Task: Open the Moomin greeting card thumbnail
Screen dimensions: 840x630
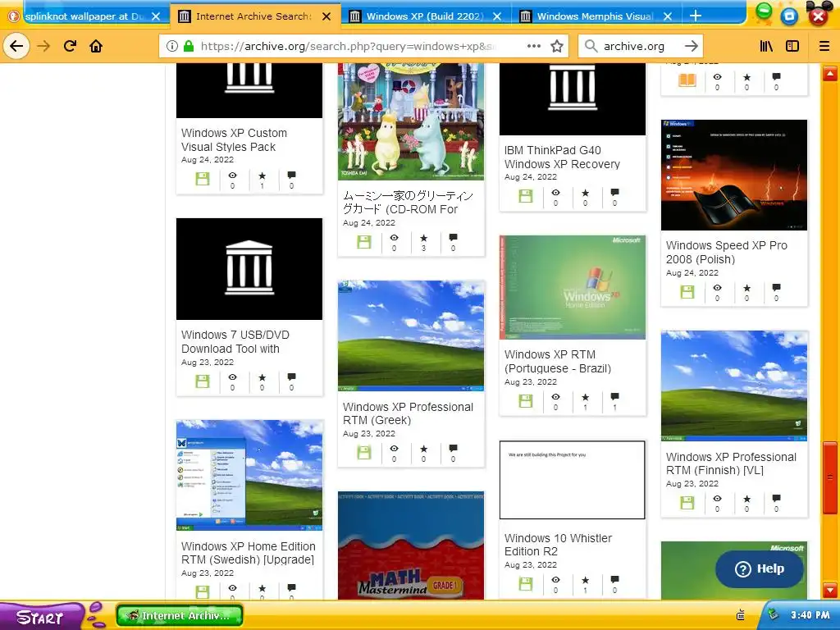Action: tap(411, 121)
